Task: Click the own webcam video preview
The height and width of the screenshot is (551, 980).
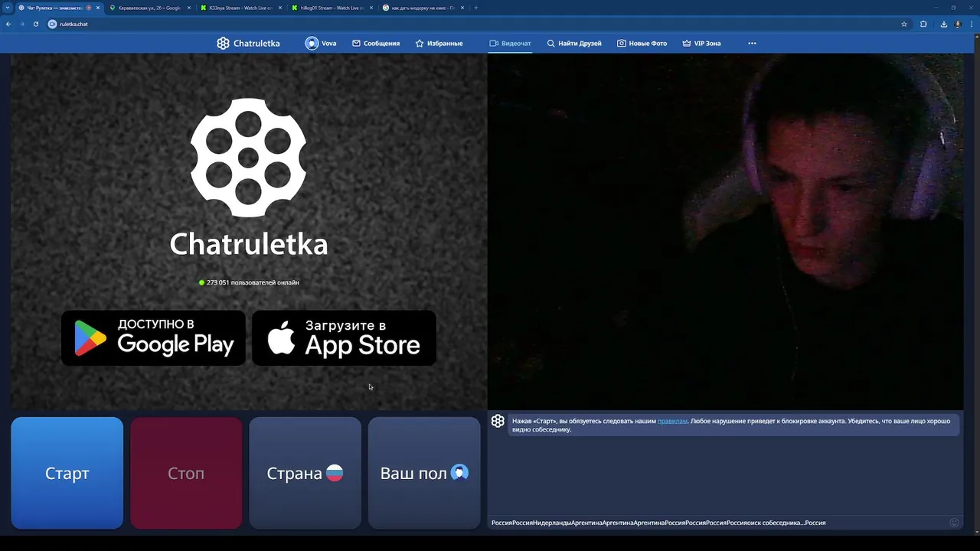Action: tap(726, 231)
